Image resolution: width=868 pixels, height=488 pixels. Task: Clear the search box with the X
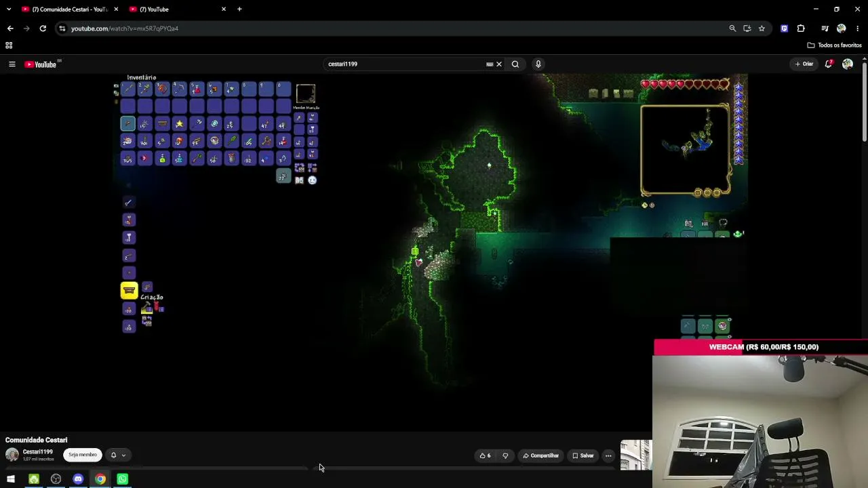click(499, 64)
